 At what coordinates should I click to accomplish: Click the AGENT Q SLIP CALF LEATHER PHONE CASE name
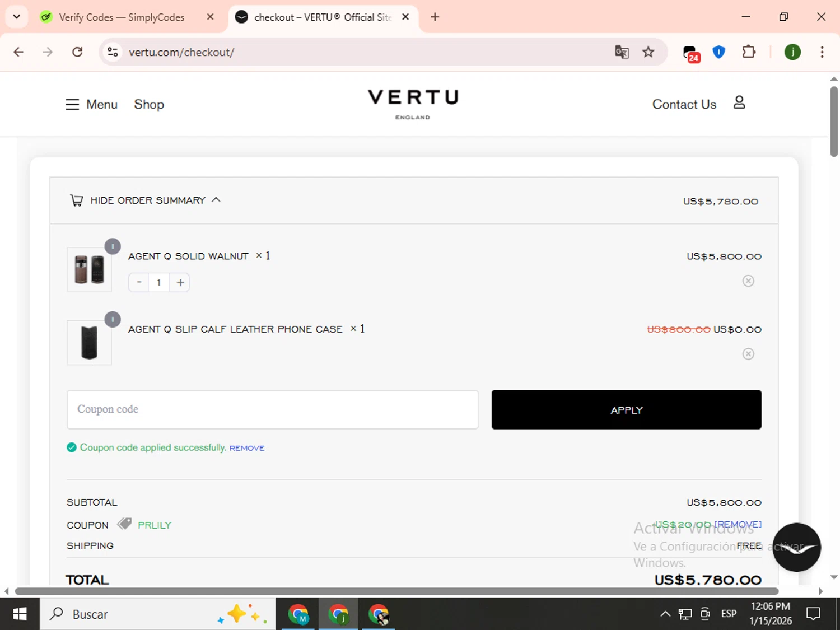235,329
